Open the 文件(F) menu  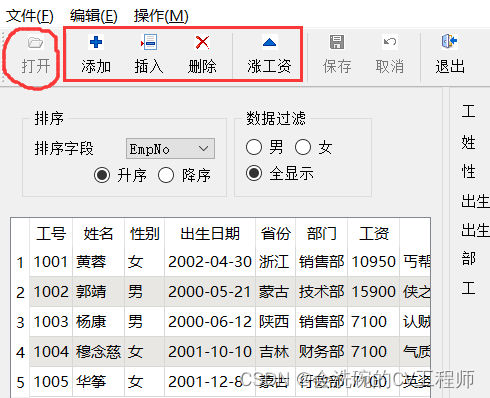(30, 16)
